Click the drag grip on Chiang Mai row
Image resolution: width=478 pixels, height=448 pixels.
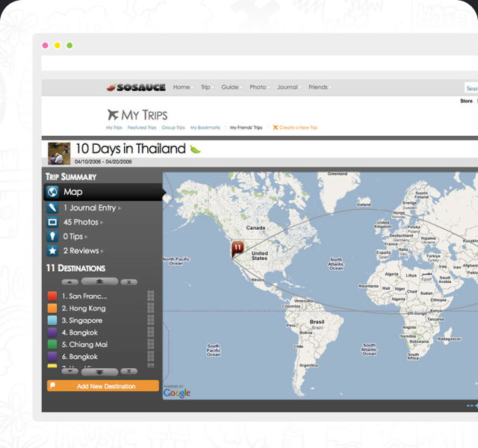tap(151, 344)
